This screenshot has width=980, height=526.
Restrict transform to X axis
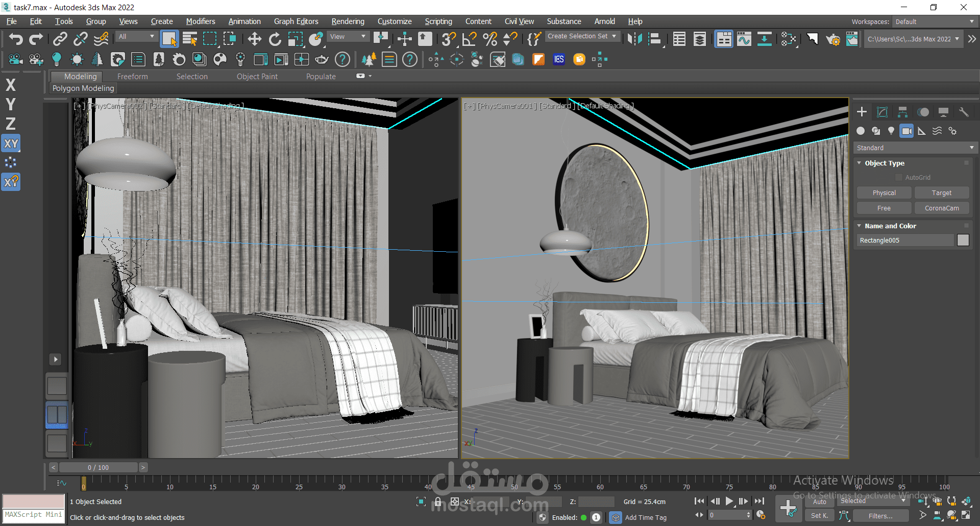coord(11,85)
